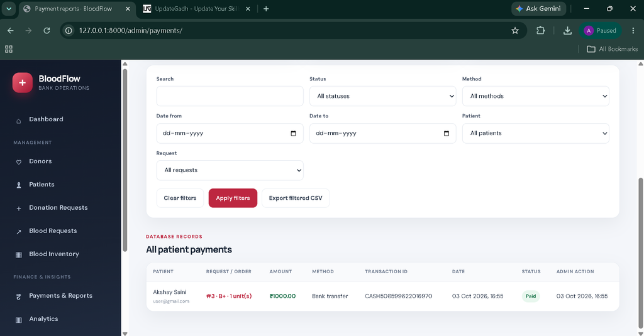
Task: Click the Patients person icon
Action: [x=18, y=185]
